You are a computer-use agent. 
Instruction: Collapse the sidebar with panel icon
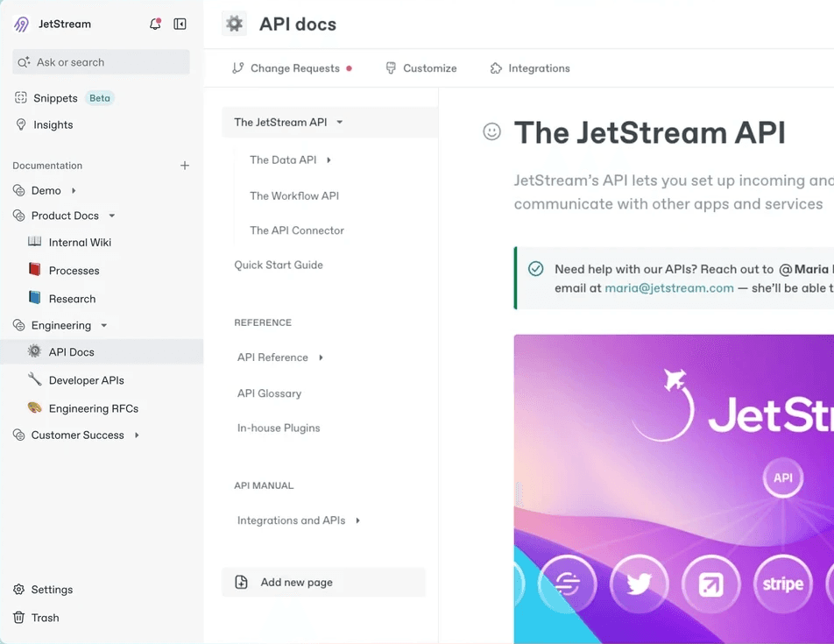(180, 24)
